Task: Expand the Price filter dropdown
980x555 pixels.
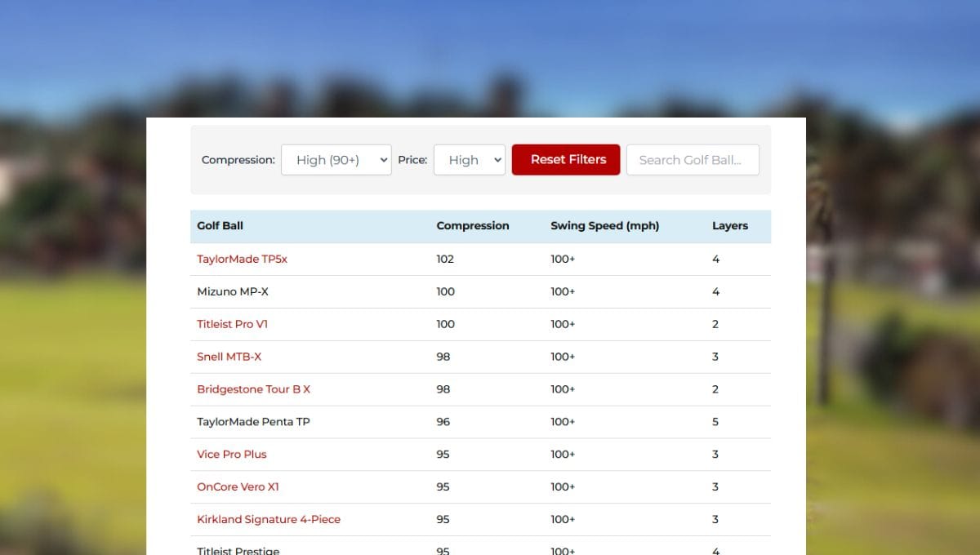Action: [469, 160]
